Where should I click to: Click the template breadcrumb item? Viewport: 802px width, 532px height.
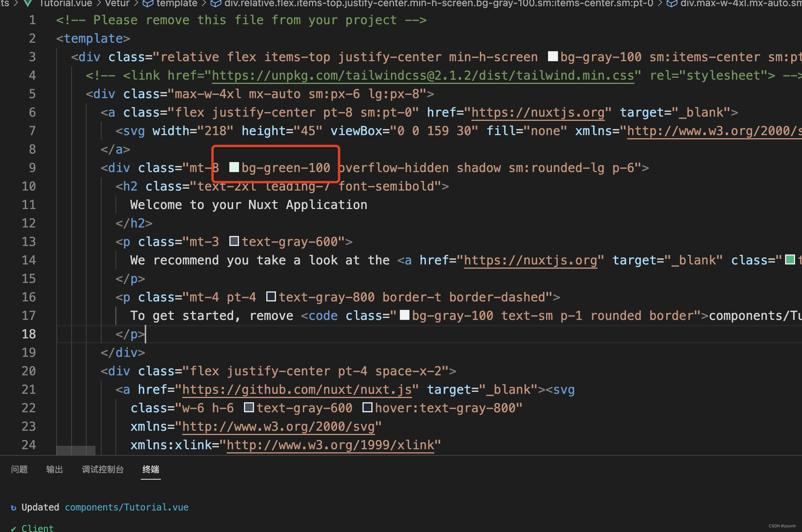177,4
